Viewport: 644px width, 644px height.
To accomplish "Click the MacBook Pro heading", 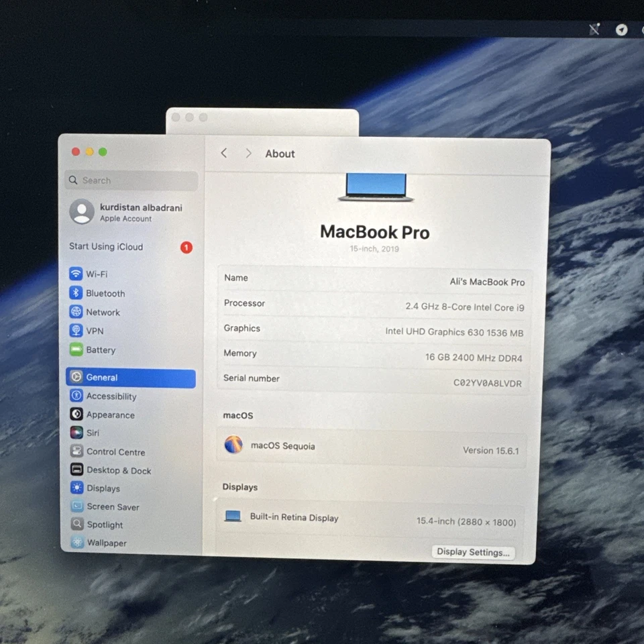I will pos(375,232).
